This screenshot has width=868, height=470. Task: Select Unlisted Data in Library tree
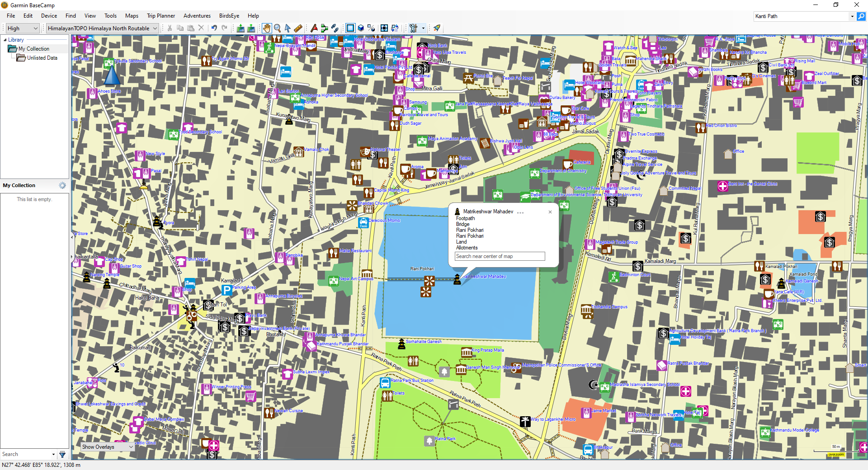[42, 58]
